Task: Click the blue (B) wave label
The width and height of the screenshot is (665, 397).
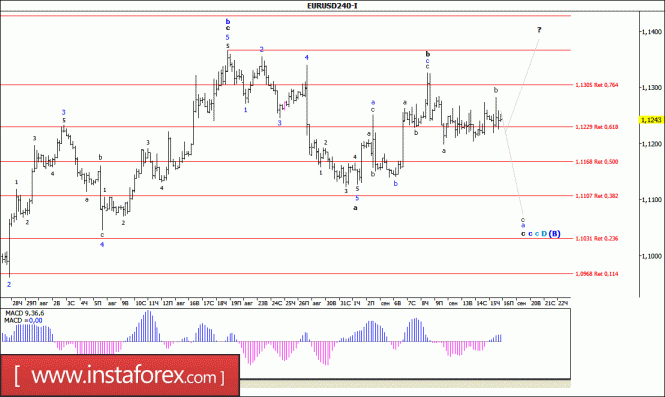Action: pyautogui.click(x=555, y=234)
